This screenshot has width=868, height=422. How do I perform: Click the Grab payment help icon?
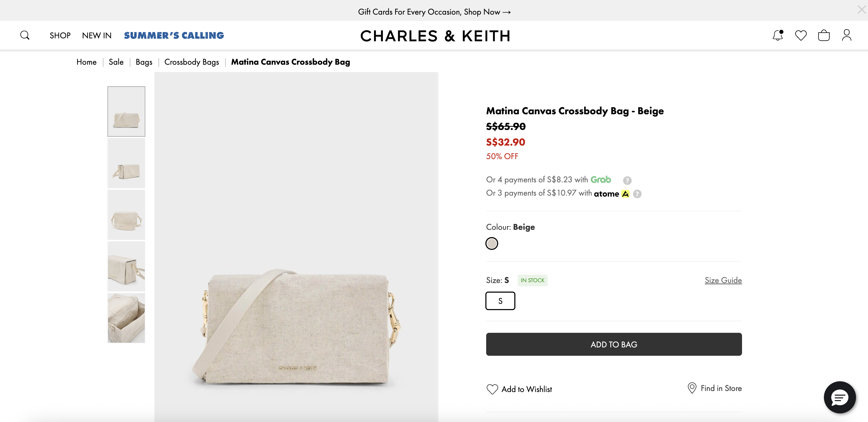[627, 181]
